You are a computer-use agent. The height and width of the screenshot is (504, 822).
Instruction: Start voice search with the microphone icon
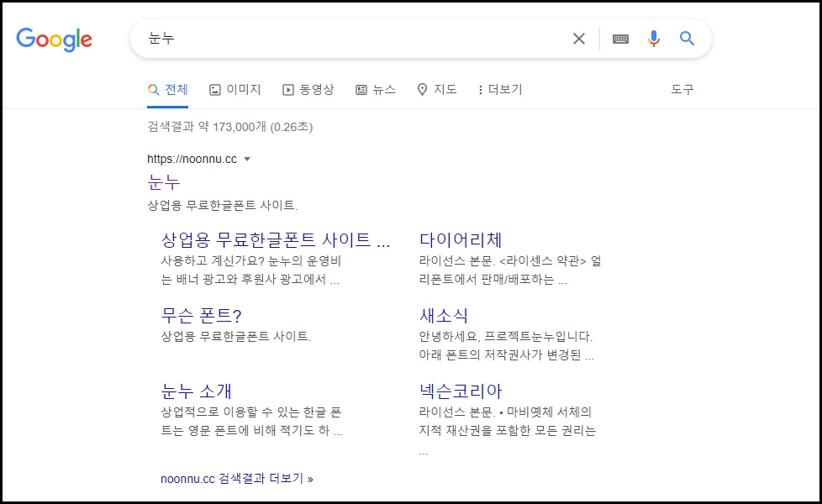point(654,39)
